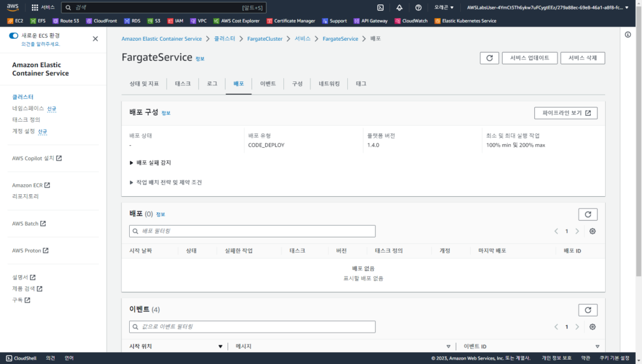This screenshot has height=364, width=642.
Task: Open Elastic Kubernetes Service bookmark
Action: [466, 21]
